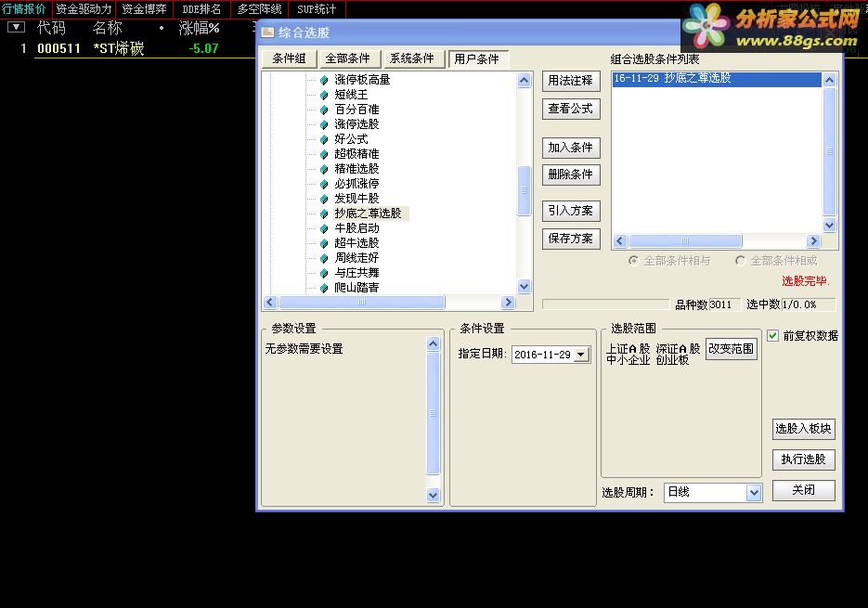Select the 全部条件相或 radio button
The image size is (868, 608).
pyautogui.click(x=740, y=260)
